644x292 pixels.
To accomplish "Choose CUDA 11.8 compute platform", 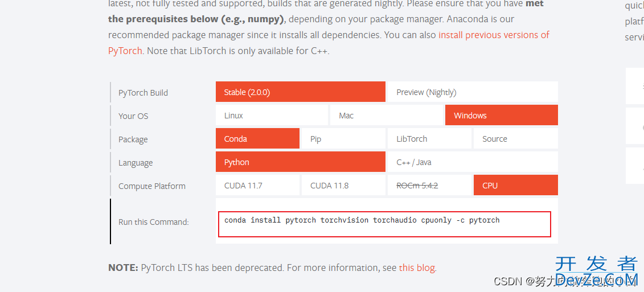I will tap(343, 186).
